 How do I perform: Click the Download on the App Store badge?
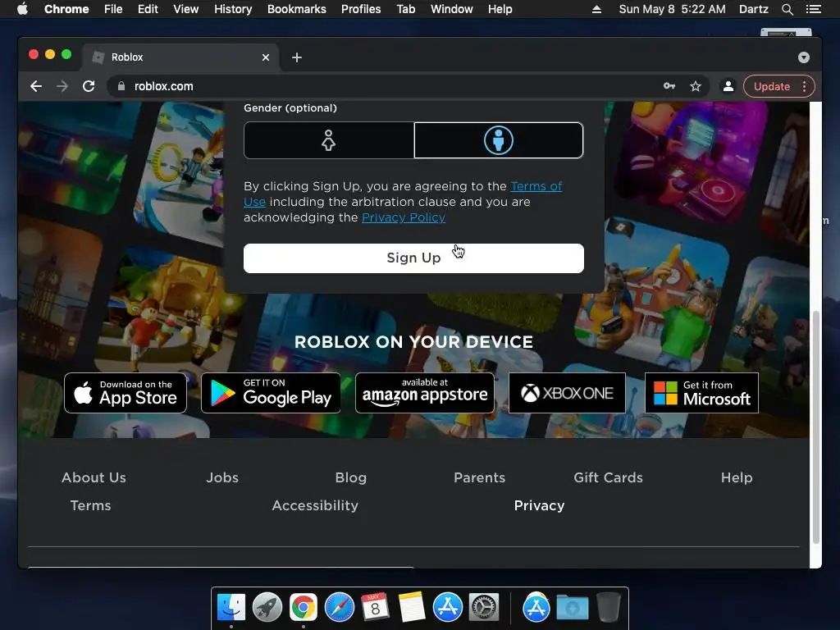pyautogui.click(x=126, y=393)
